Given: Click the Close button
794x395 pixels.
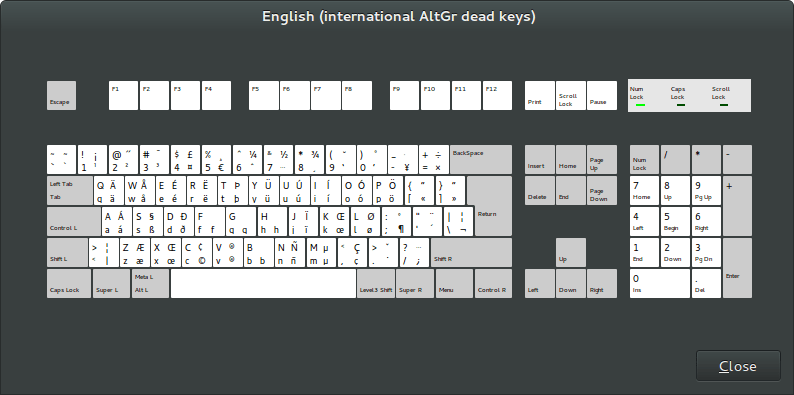Looking at the screenshot, I should click(x=738, y=366).
